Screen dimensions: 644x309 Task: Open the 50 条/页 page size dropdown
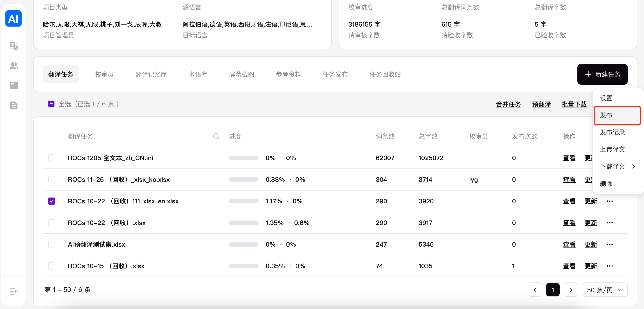tap(604, 290)
